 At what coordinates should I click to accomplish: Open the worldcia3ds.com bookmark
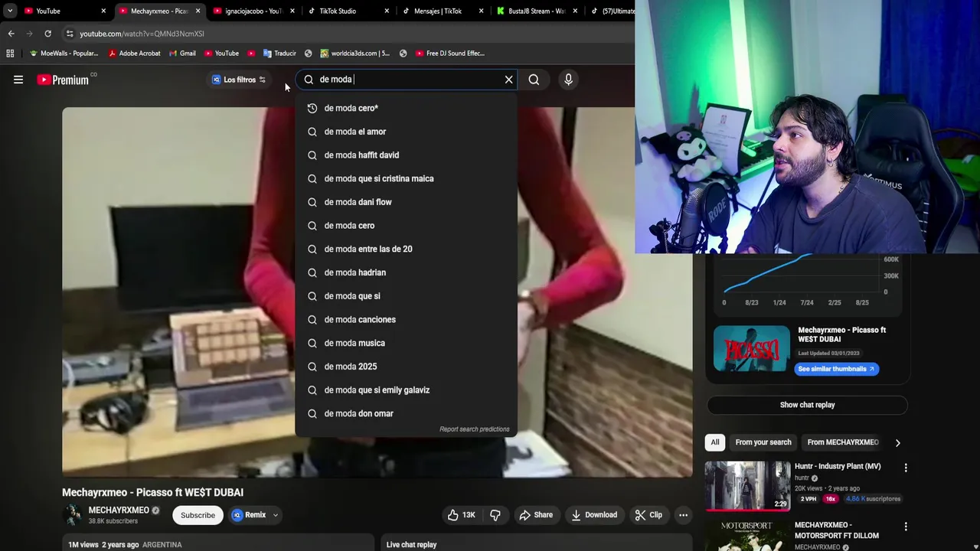pos(354,54)
